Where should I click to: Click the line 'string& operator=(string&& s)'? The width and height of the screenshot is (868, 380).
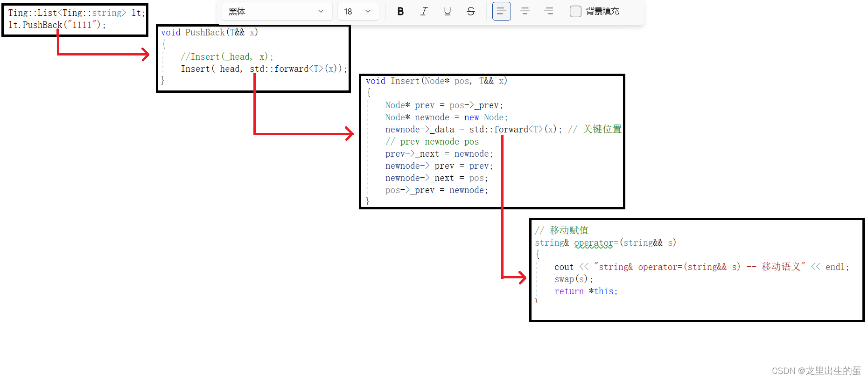tap(605, 243)
